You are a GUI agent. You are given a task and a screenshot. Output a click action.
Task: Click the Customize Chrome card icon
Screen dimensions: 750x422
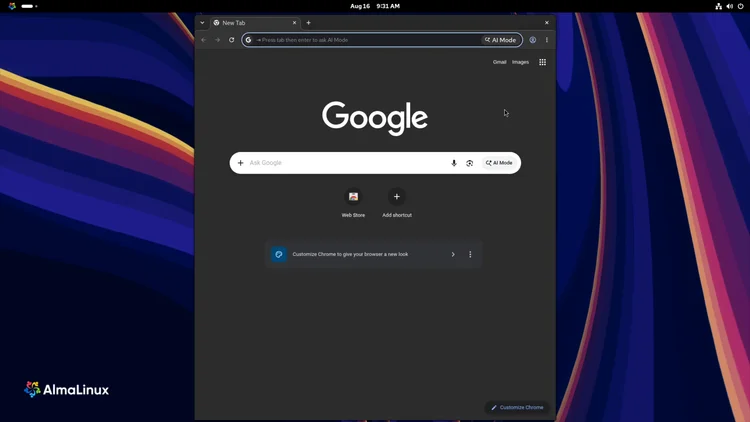[279, 255]
